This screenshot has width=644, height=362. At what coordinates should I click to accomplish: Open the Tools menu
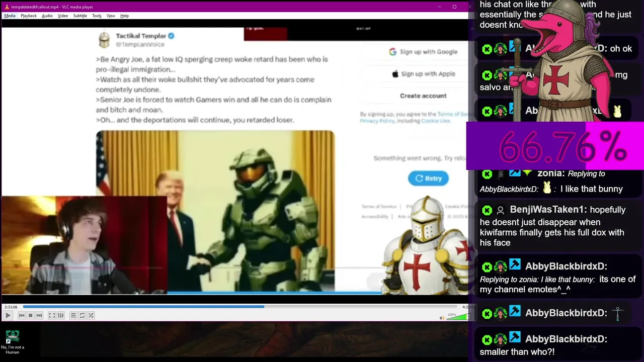[97, 16]
